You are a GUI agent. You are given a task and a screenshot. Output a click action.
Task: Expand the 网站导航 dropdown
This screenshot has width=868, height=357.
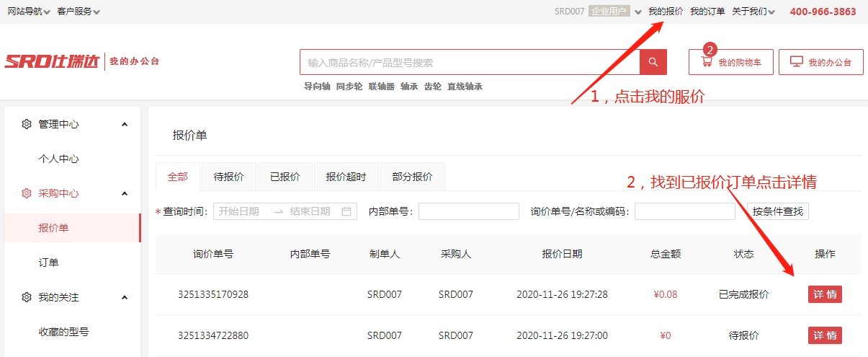coord(29,12)
